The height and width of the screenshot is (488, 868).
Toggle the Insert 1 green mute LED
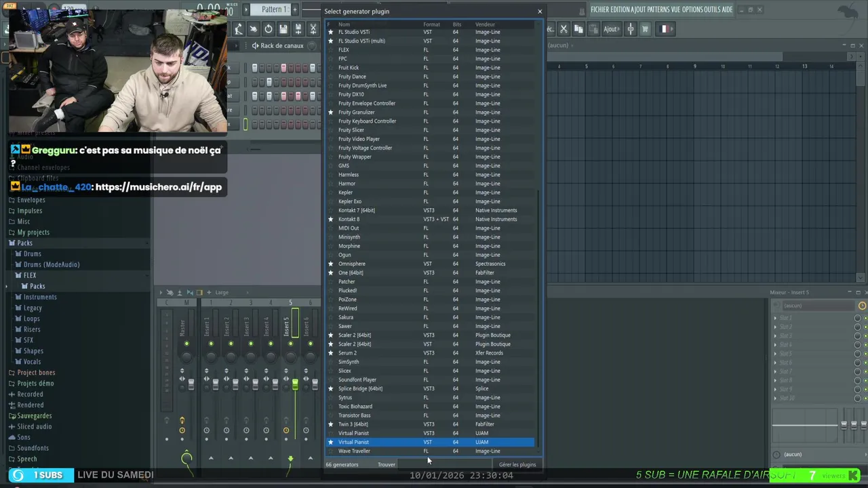(x=211, y=344)
